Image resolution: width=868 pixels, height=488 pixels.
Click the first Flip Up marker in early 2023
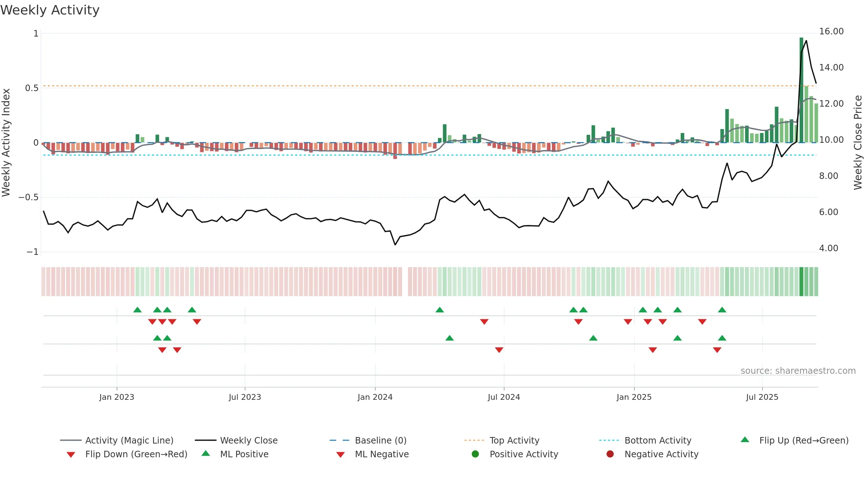pyautogui.click(x=137, y=310)
